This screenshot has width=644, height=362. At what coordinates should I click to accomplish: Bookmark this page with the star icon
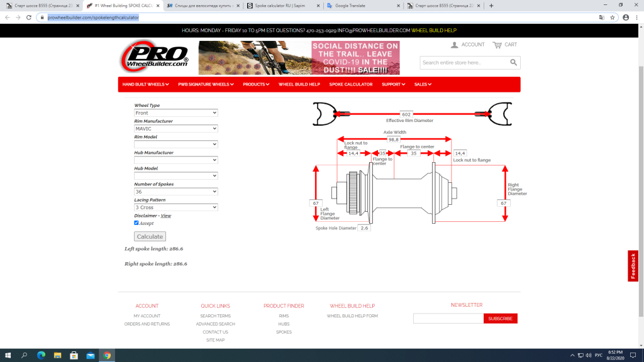coord(612,18)
